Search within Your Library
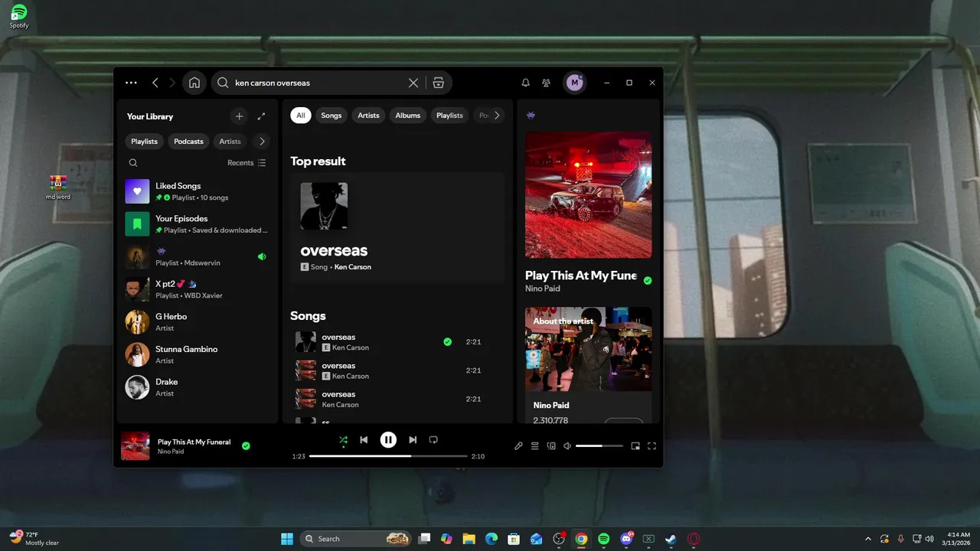The image size is (980, 551). [x=133, y=163]
